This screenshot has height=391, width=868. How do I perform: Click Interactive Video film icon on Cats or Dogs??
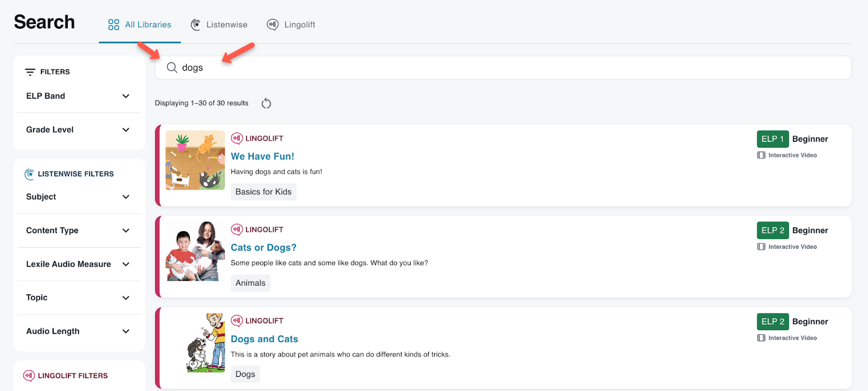coord(761,247)
